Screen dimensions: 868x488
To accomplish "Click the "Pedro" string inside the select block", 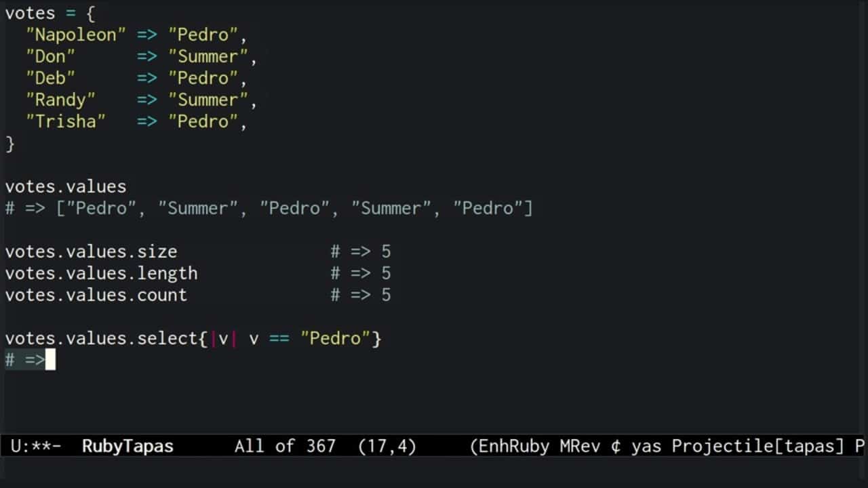I will pos(336,338).
